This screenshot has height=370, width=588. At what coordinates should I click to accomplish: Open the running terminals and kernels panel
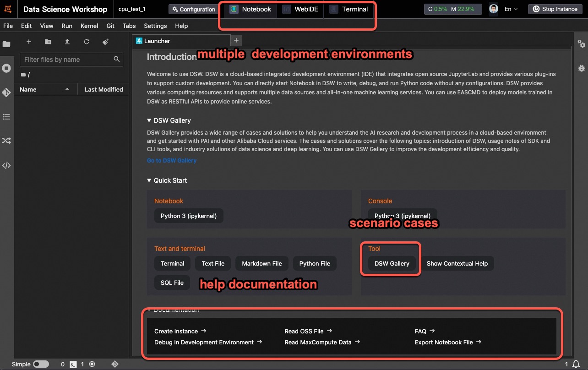pyautogui.click(x=6, y=68)
